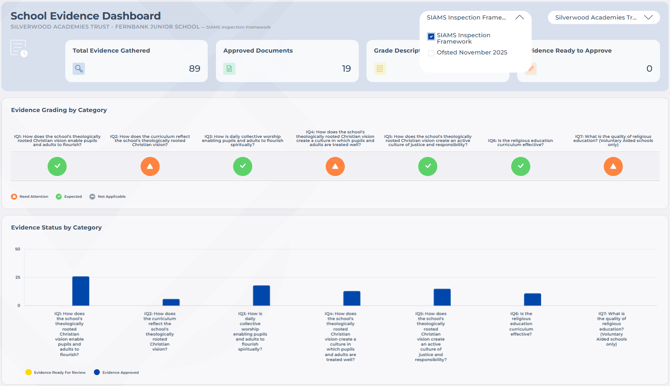670x386 pixels.
Task: Click the dropdown chevron beside Silverwood Academies
Action: (x=648, y=18)
